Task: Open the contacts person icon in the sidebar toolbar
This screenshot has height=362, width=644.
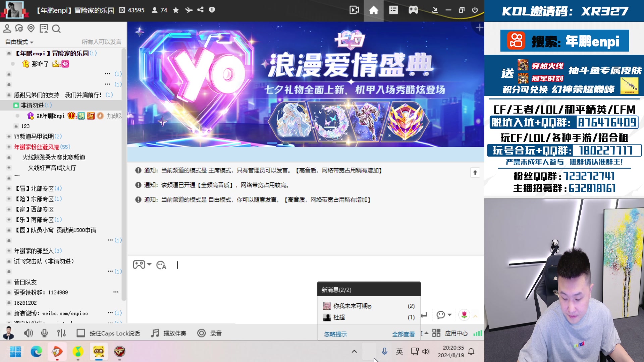Action: click(x=7, y=28)
